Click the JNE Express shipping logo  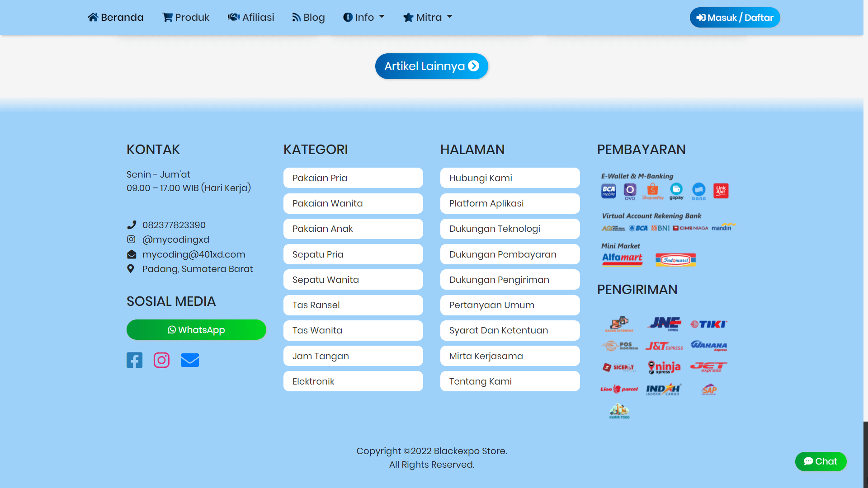[x=664, y=324]
